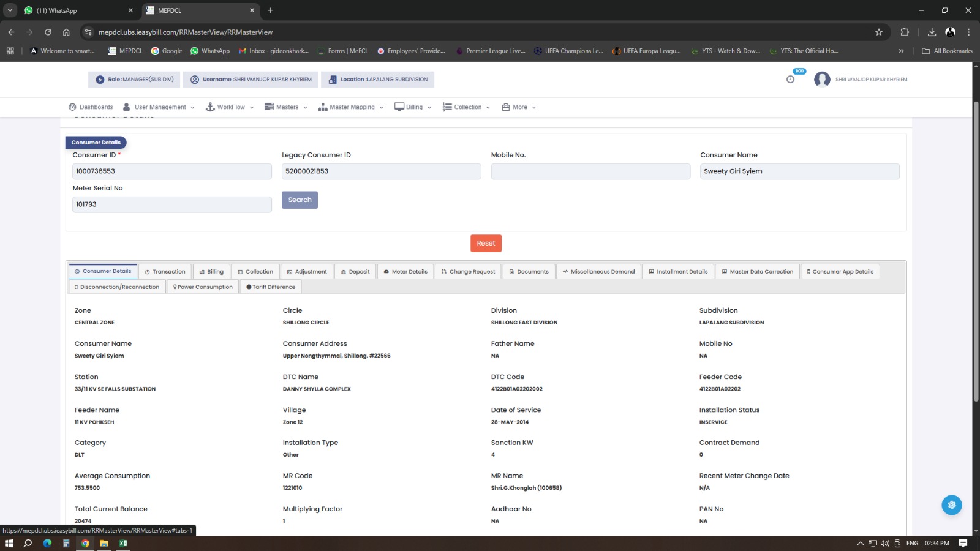This screenshot has width=980, height=551.
Task: Click the blue settings gear floating button
Action: pyautogui.click(x=951, y=505)
